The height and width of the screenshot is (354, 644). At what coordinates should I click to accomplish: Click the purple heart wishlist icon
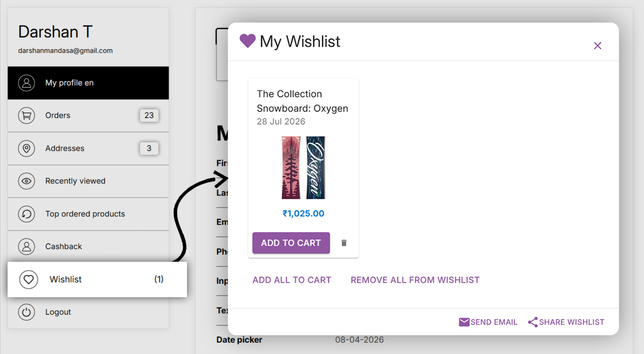247,41
